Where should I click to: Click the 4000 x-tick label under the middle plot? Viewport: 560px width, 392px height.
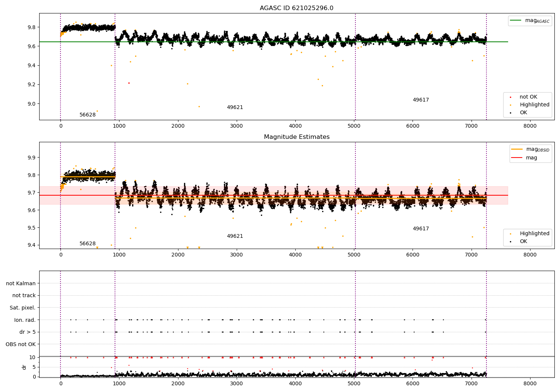pyautogui.click(x=295, y=255)
